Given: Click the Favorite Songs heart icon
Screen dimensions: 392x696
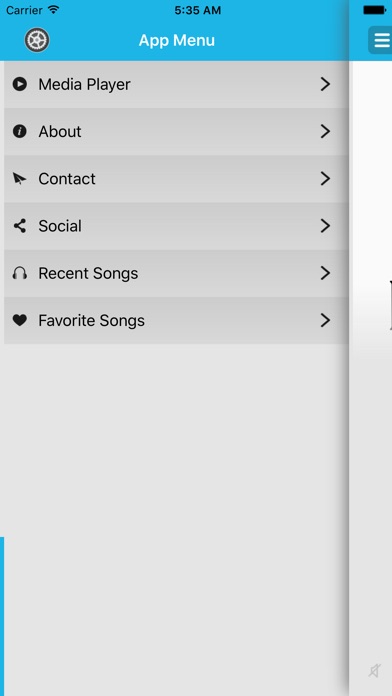Looking at the screenshot, I should [x=20, y=320].
